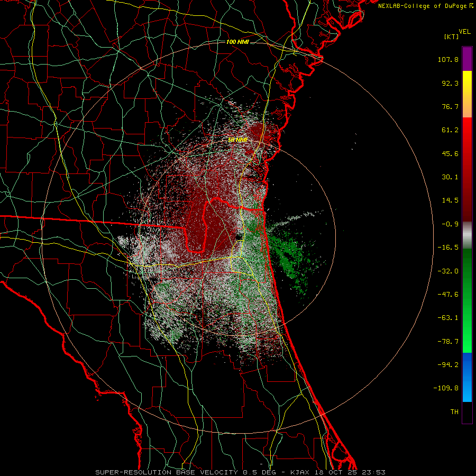Click the -16.5 legend value

pyautogui.click(x=448, y=248)
